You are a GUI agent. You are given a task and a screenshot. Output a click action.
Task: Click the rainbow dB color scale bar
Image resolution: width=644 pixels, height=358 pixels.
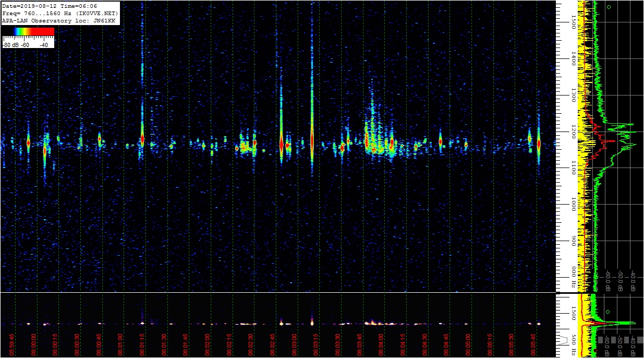[28, 31]
